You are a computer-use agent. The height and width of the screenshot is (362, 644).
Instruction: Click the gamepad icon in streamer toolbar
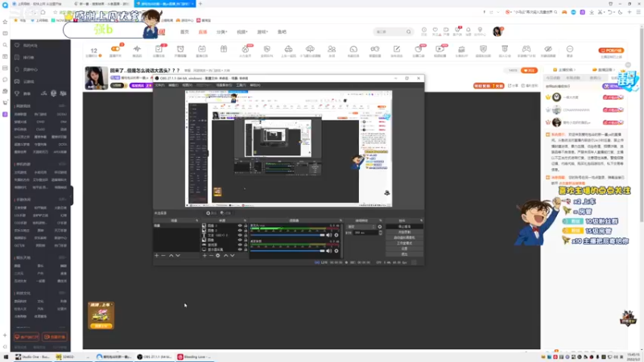point(526,49)
